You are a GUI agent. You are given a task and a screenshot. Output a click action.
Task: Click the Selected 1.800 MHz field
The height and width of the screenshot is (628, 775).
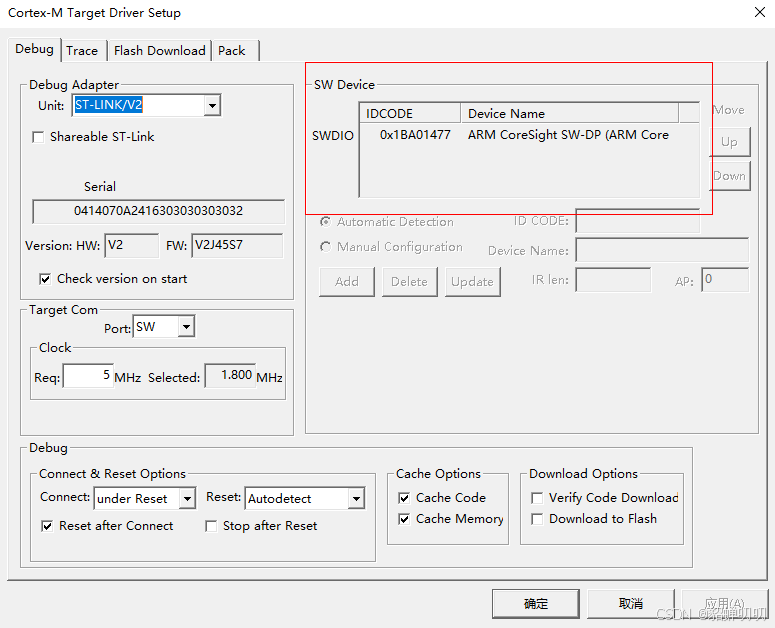tap(230, 376)
